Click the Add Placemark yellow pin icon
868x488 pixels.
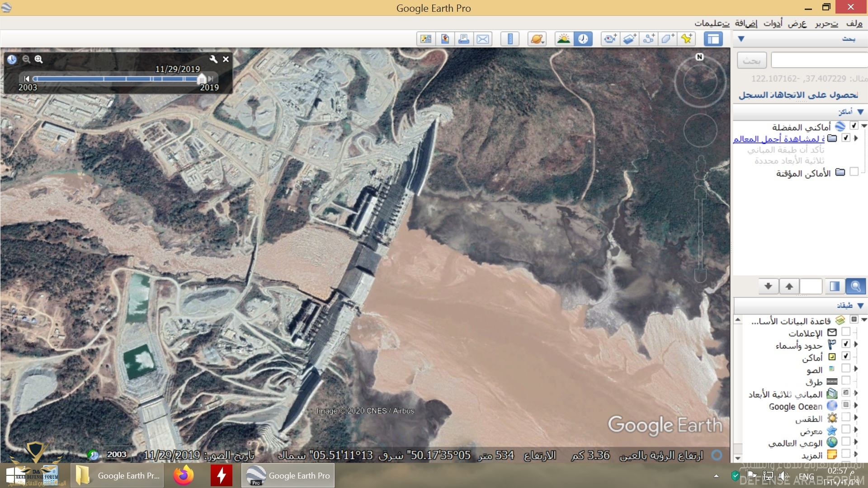tap(687, 39)
